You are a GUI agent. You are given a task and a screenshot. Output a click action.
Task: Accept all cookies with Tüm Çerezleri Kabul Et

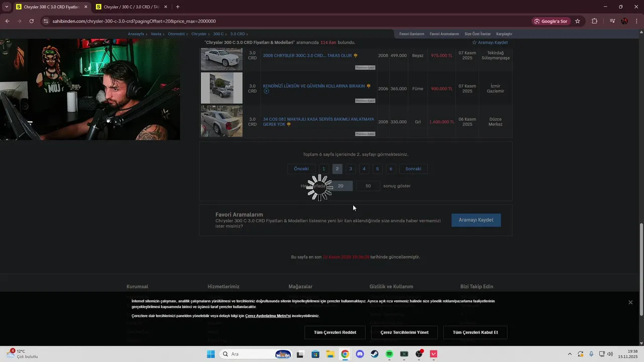(475, 332)
